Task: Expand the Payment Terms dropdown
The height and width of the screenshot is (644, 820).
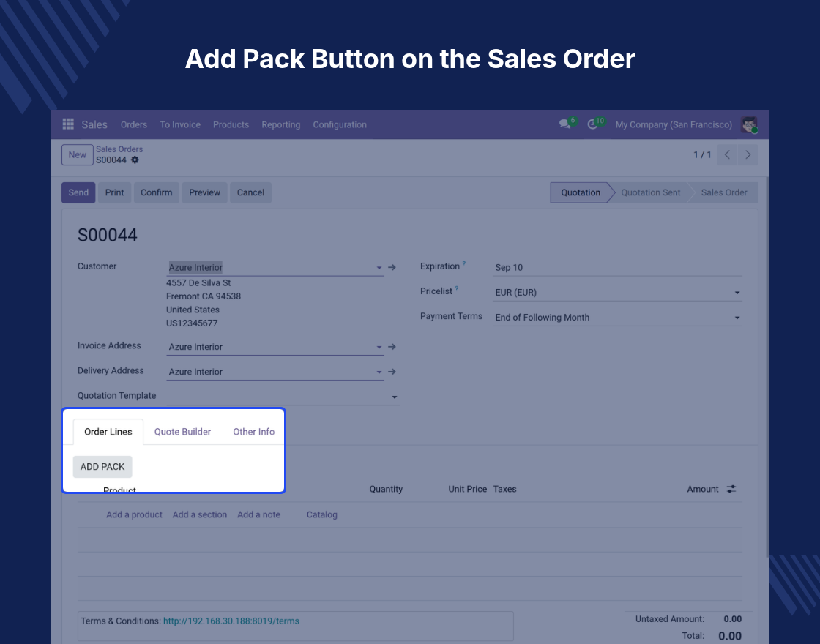Action: coord(737,318)
